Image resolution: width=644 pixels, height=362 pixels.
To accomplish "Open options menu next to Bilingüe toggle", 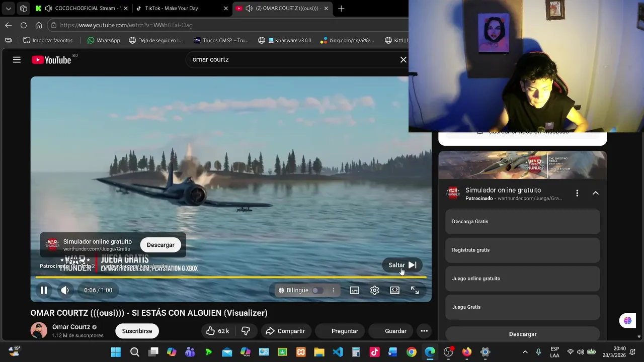I will click(333, 290).
